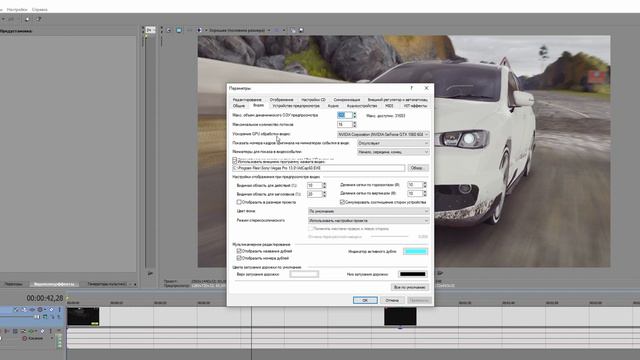Image resolution: width=640 pixels, height=360 pixels.
Task: Switch to the Видеоспецэффекты panel tab
Action: pos(54,284)
